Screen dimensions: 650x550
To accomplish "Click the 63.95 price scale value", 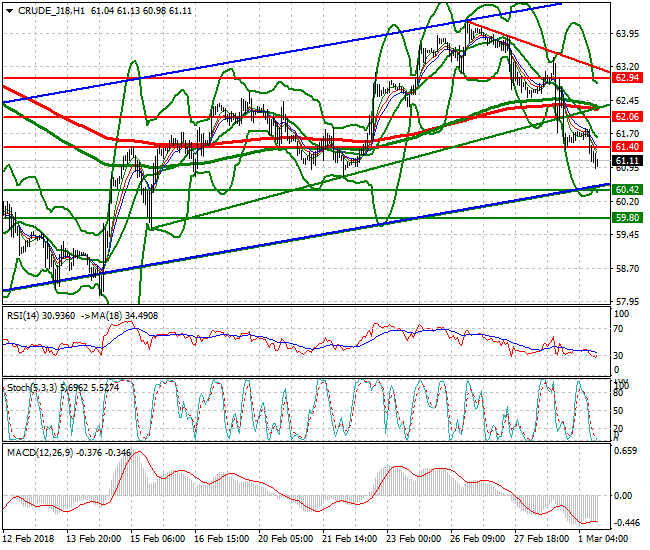I will click(627, 34).
